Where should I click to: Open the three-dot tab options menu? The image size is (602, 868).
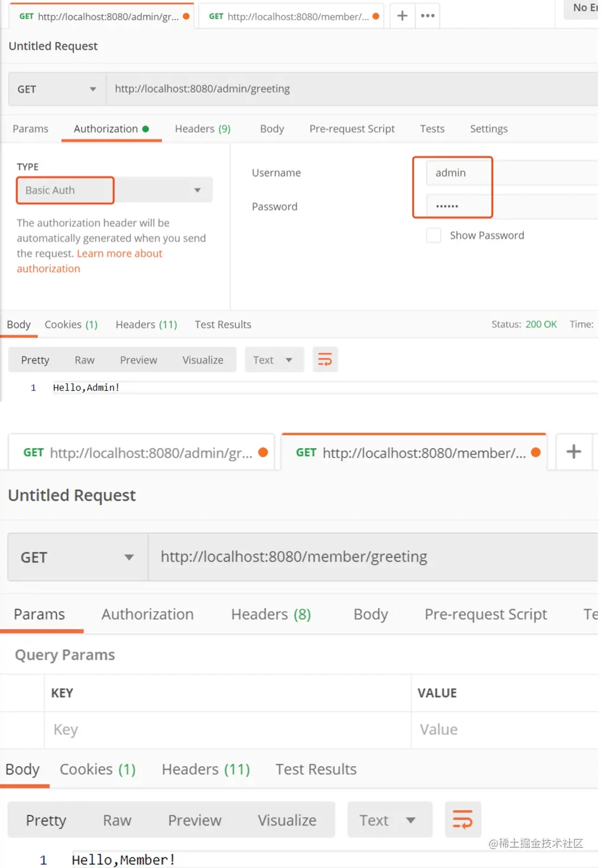428,16
